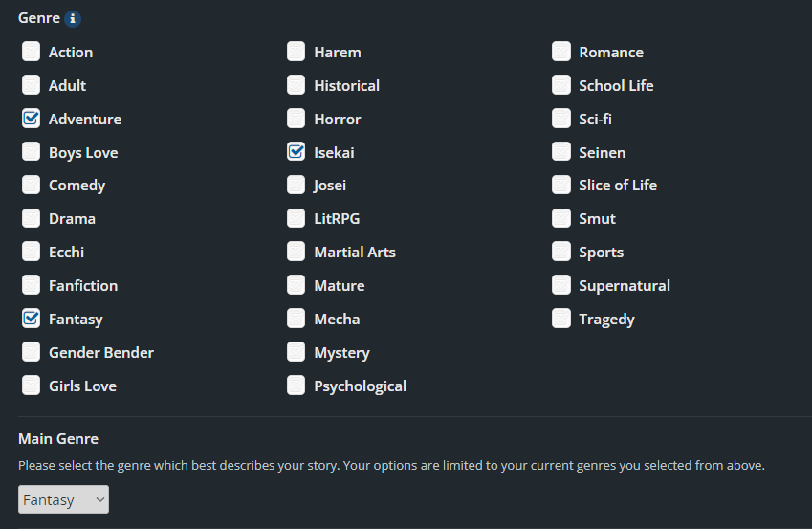Uncheck the Isekai genre checkbox

click(296, 152)
